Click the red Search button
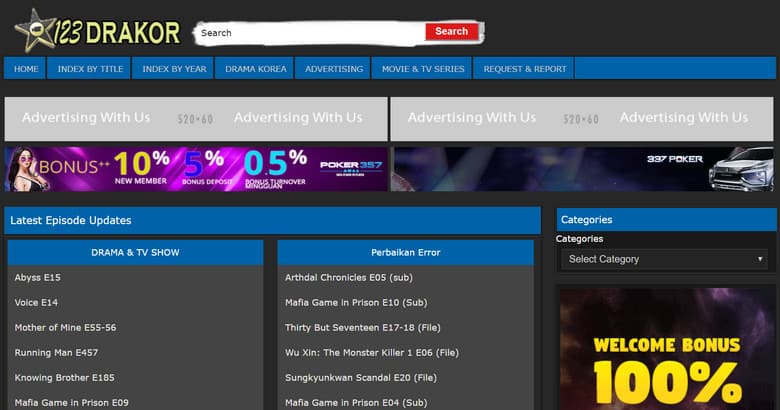 (x=451, y=32)
